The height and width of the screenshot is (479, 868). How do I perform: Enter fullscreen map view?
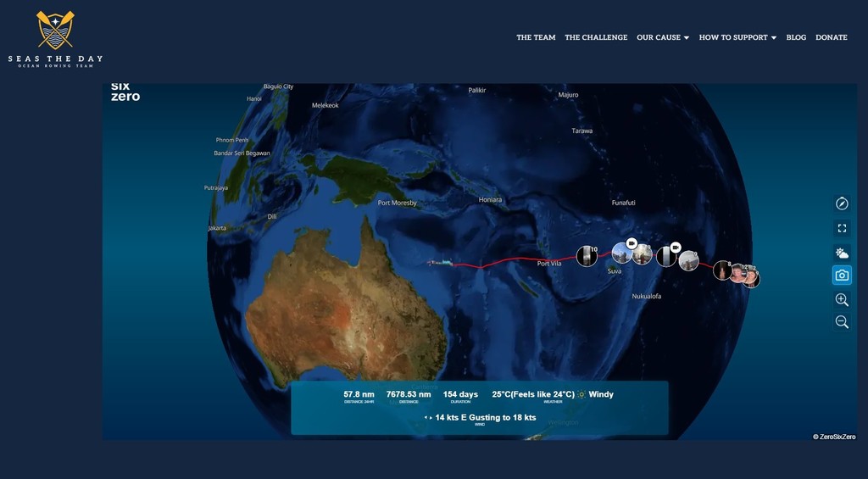tap(842, 228)
